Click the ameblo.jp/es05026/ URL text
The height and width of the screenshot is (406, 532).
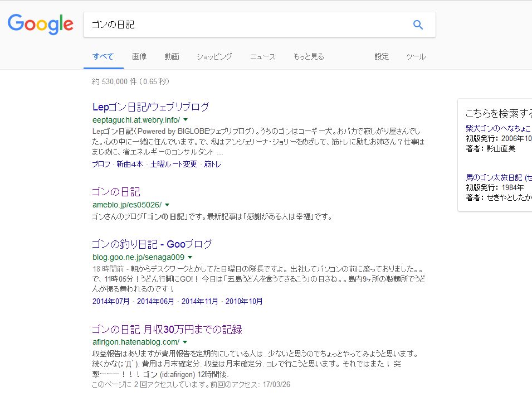tap(127, 205)
